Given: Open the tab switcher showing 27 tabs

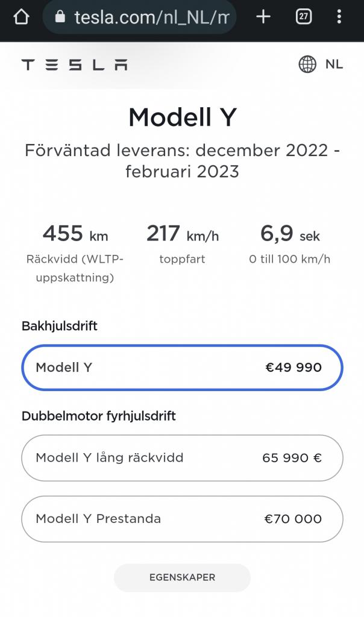Looking at the screenshot, I should pyautogui.click(x=304, y=17).
